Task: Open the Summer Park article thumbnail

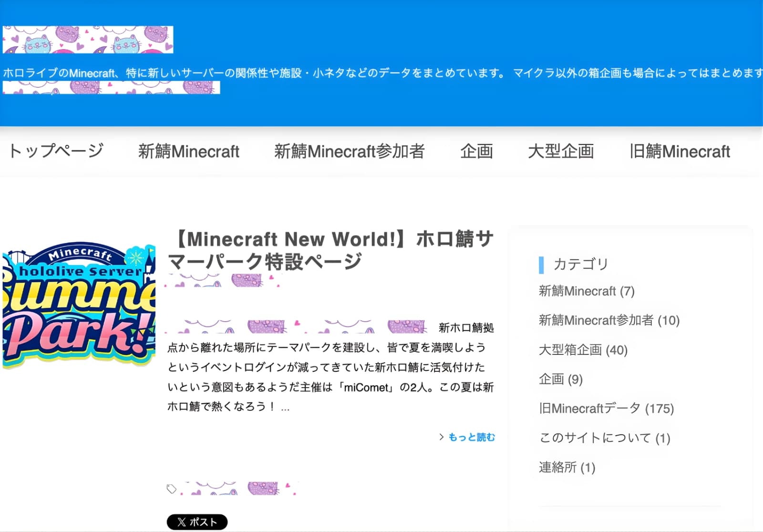Action: click(x=79, y=305)
